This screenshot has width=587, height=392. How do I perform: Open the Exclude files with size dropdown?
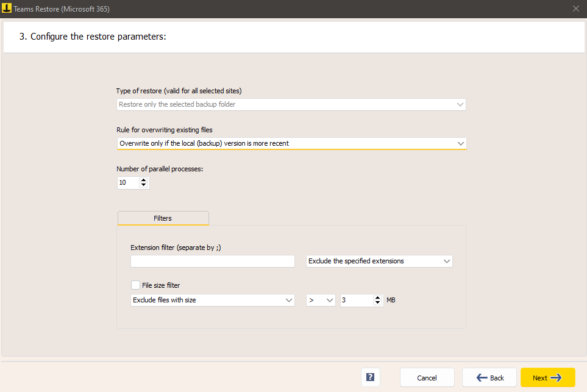213,300
